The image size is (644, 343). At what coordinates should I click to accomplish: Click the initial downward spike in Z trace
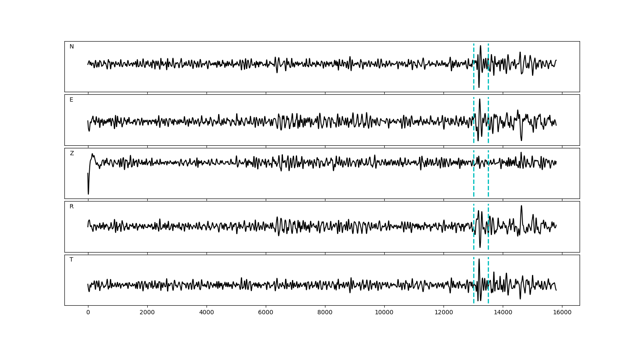[88, 193]
